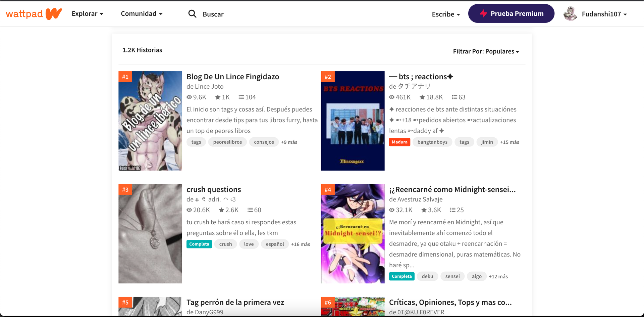Click reads eye icon showing 20.6K
Image resolution: width=644 pixels, height=317 pixels.
click(x=189, y=210)
